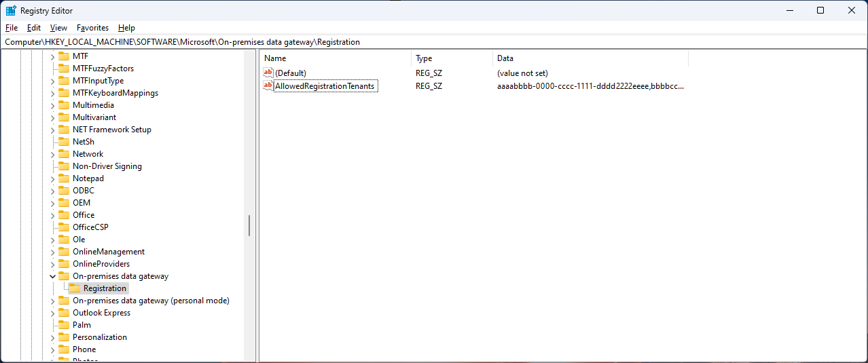Expand the Network key
Image resolution: width=868 pixels, height=363 pixels.
(x=53, y=154)
